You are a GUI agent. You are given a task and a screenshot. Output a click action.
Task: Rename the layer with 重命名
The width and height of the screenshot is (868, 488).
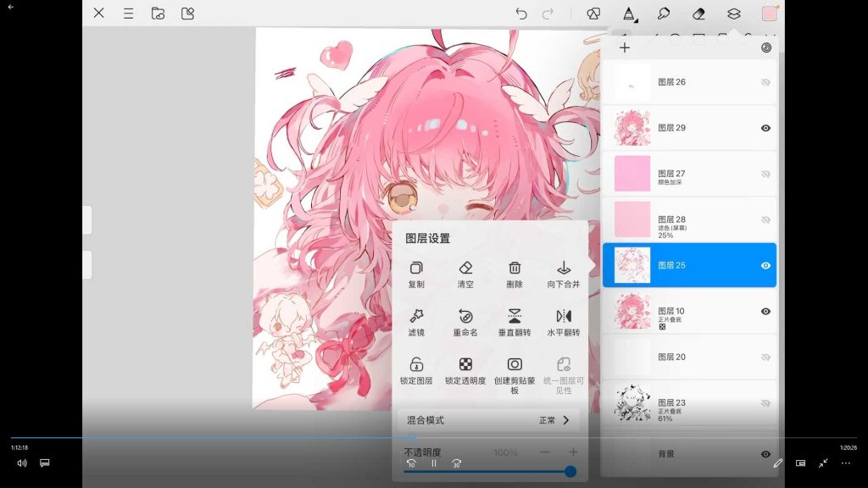tap(465, 323)
